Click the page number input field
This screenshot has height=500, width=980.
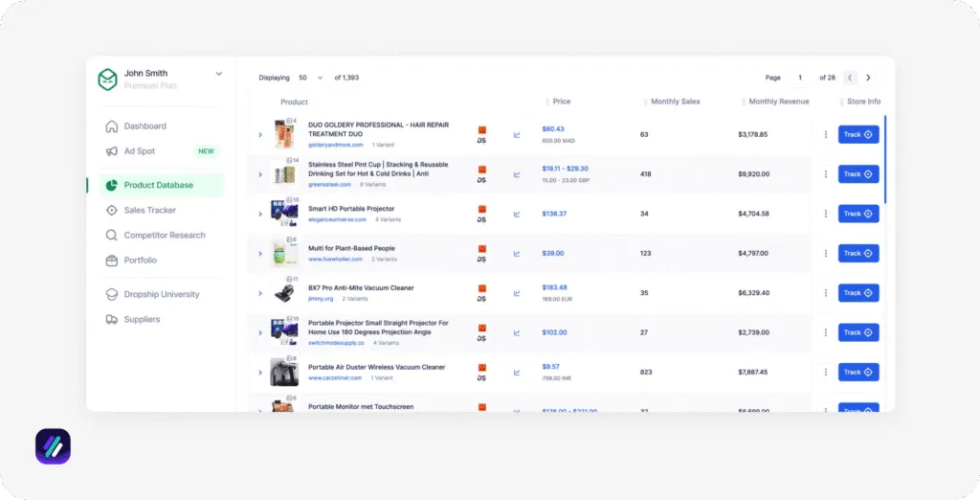pos(799,78)
